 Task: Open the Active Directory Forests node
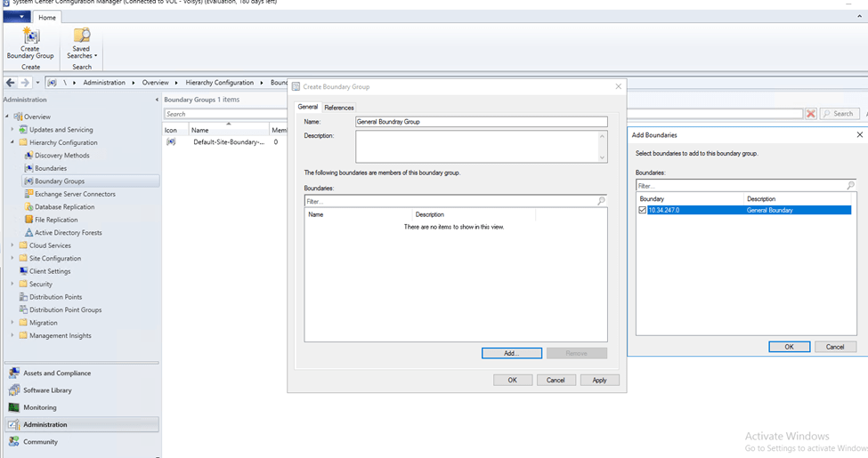(x=68, y=233)
